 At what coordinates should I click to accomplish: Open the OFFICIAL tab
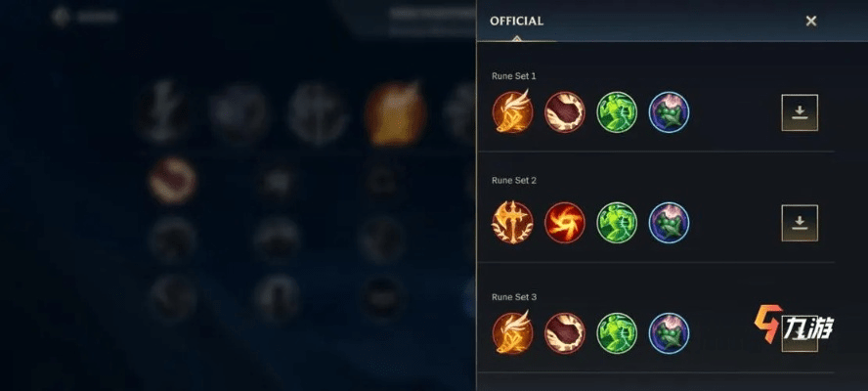tap(516, 22)
